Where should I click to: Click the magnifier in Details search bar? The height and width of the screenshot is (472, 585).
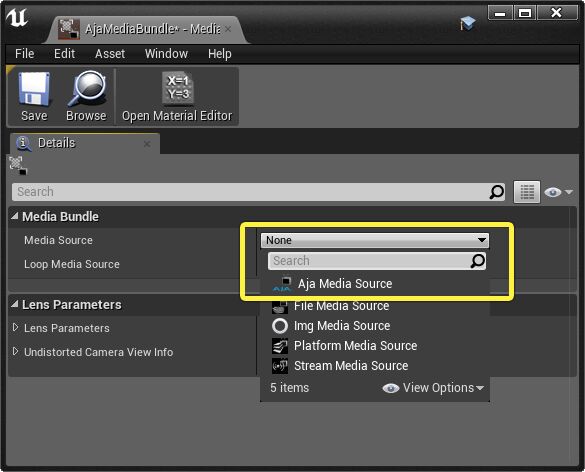[x=497, y=192]
